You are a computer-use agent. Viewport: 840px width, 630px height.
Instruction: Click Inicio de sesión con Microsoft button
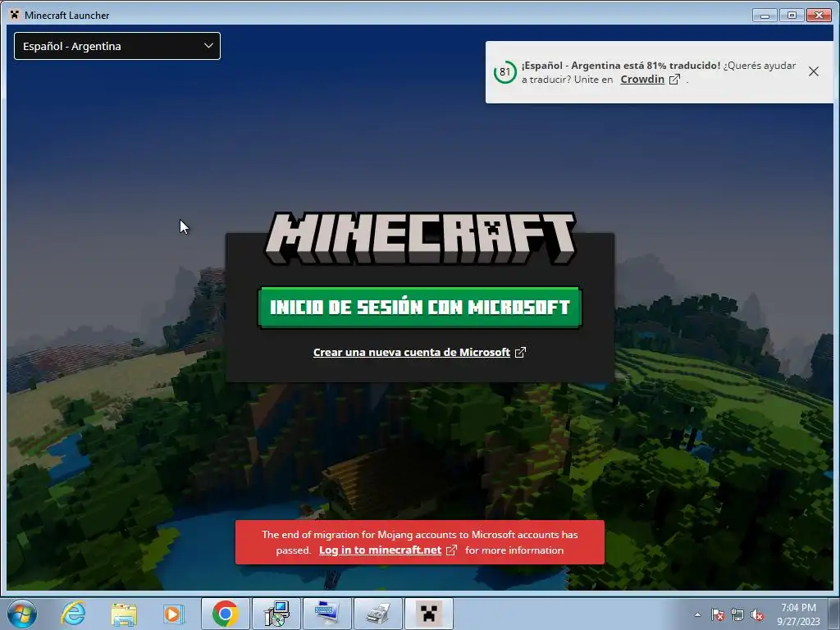click(420, 307)
